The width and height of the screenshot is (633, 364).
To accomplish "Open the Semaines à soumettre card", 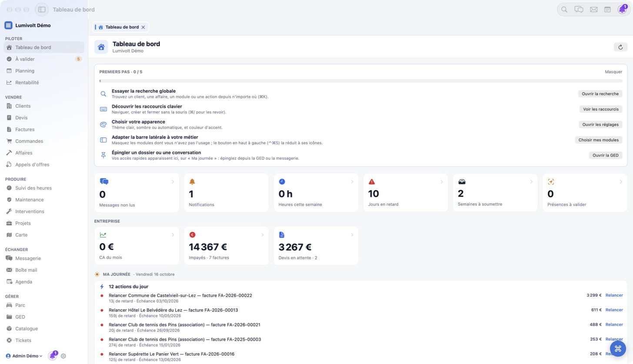I will point(495,193).
